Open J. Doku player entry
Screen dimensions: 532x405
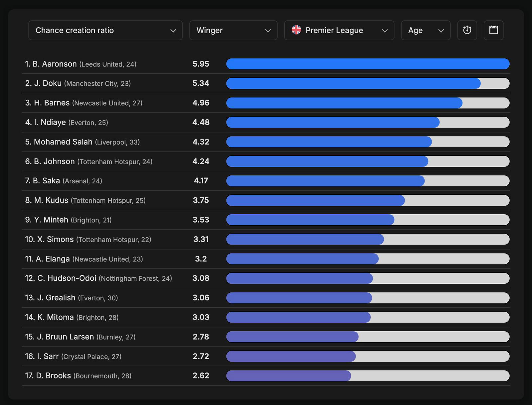pyautogui.click(x=48, y=83)
